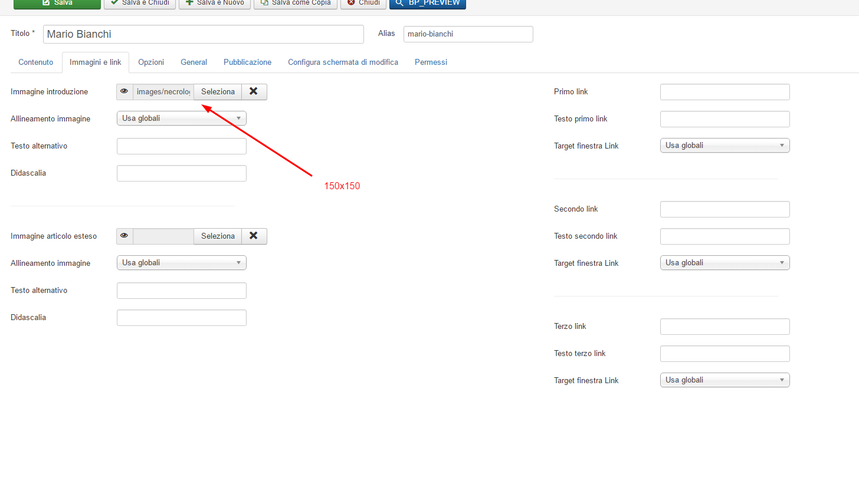Clear the Immagine introduzione with the X button

(254, 91)
